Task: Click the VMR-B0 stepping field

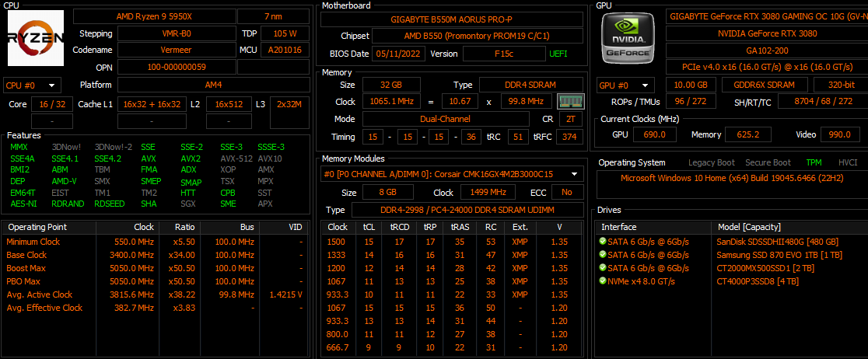Action: [176, 33]
